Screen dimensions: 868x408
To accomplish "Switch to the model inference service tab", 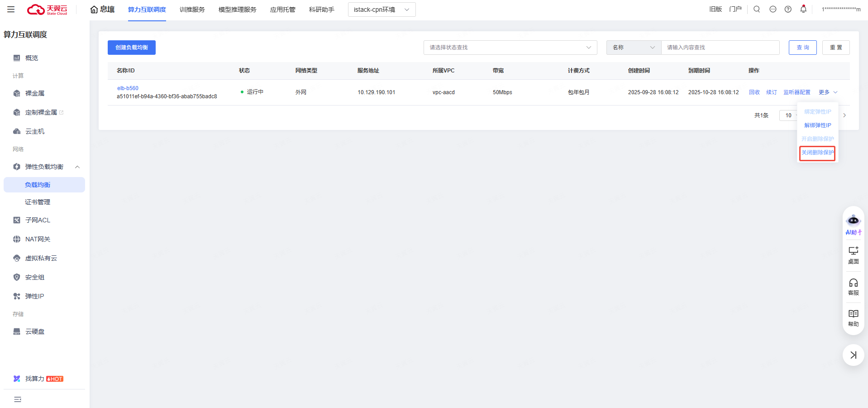I will pos(237,10).
